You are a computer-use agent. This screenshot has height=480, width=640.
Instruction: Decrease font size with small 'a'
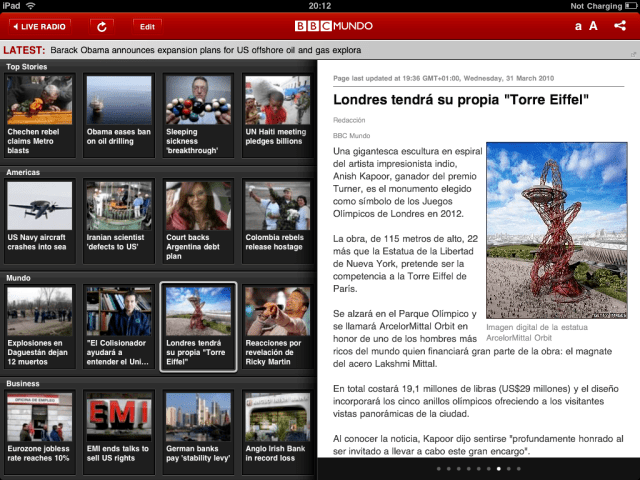(x=578, y=26)
